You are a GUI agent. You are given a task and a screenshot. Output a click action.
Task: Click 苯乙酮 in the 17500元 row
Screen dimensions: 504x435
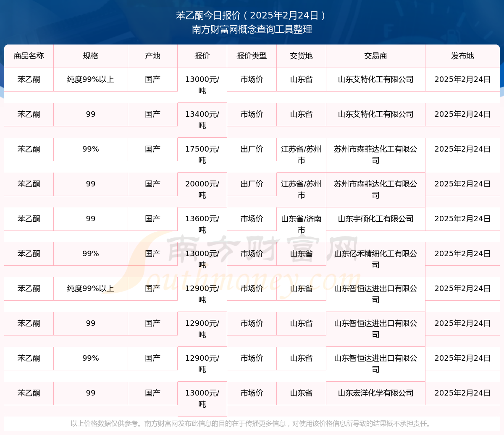pos(29,149)
